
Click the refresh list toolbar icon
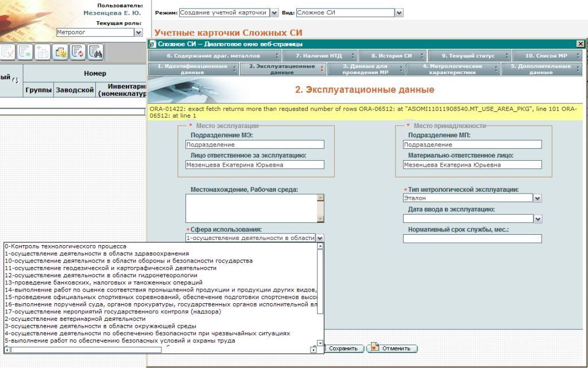pos(78,52)
